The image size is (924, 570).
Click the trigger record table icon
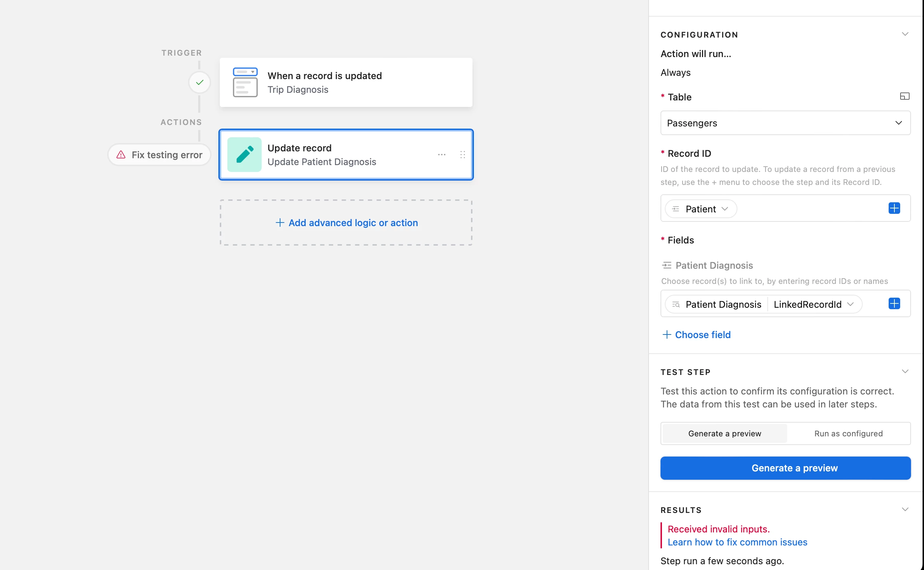click(x=245, y=82)
